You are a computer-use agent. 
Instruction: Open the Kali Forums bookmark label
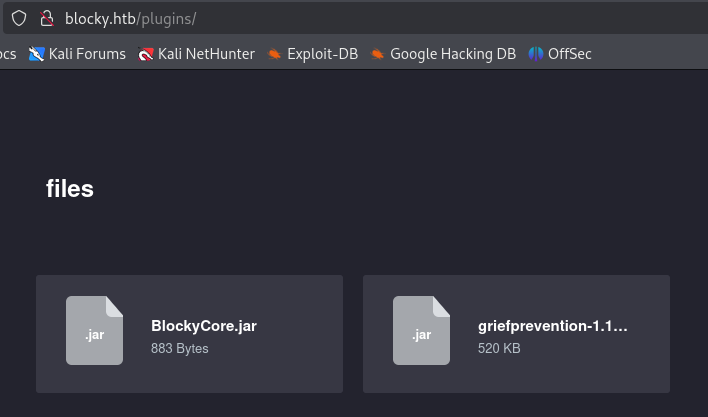[87, 54]
